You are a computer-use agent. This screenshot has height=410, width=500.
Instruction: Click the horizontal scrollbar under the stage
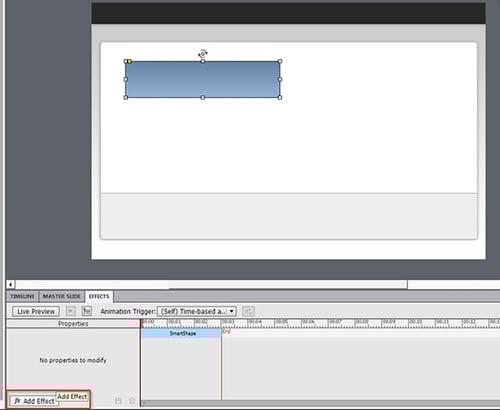coord(211,284)
